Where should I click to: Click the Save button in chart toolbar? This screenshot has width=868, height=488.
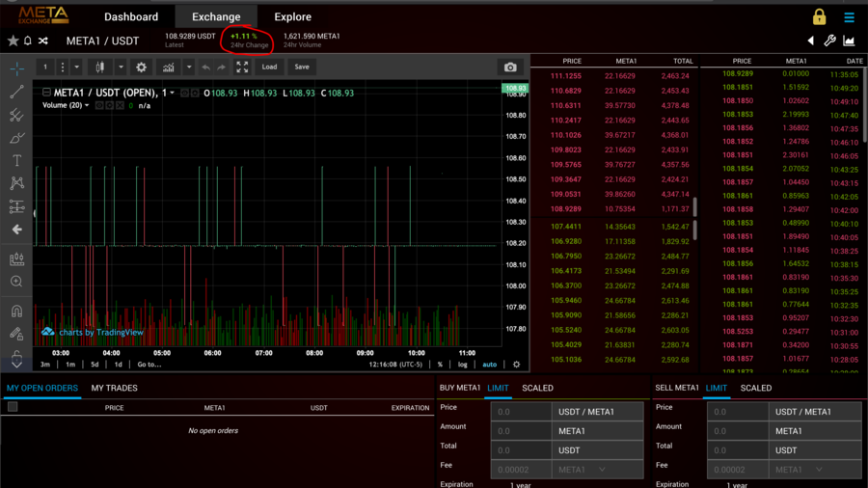[302, 68]
